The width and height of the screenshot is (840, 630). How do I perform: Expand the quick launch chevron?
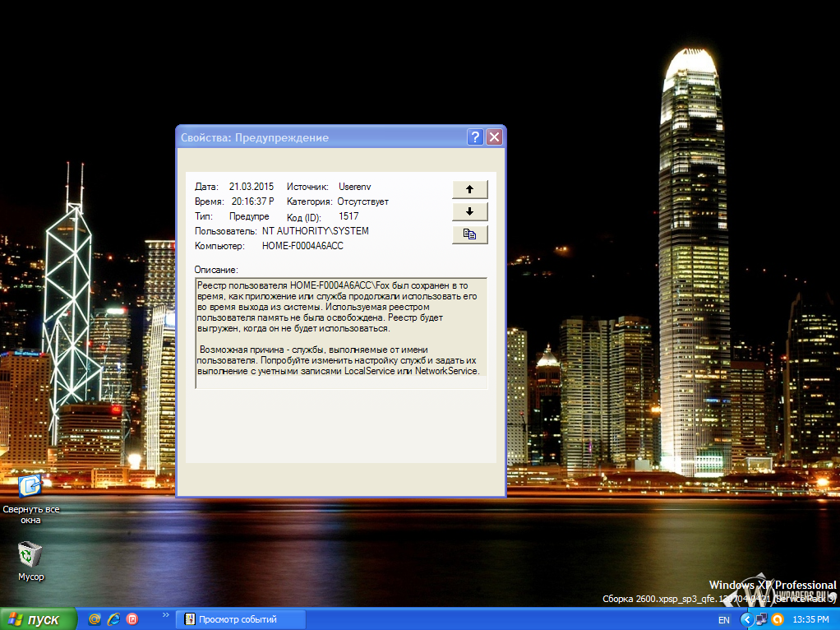pos(165,615)
